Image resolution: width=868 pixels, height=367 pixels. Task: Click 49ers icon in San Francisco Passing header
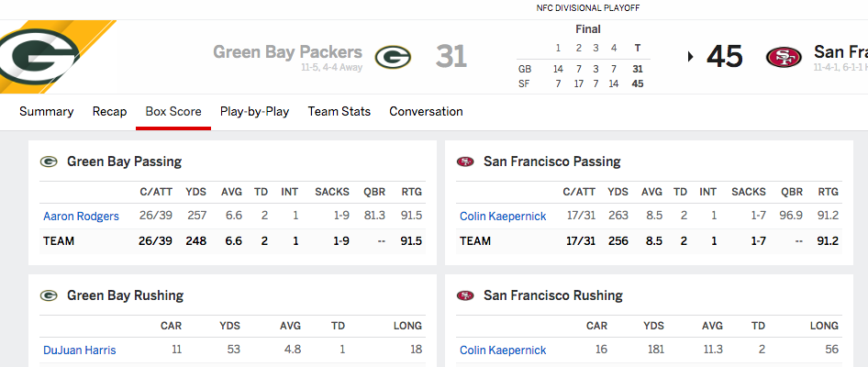click(x=465, y=161)
